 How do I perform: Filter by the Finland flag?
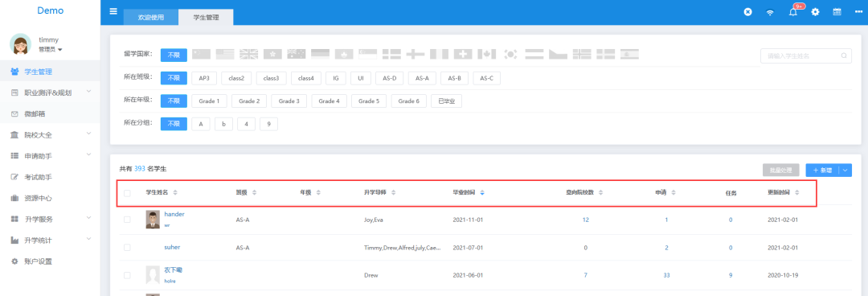[416, 55]
